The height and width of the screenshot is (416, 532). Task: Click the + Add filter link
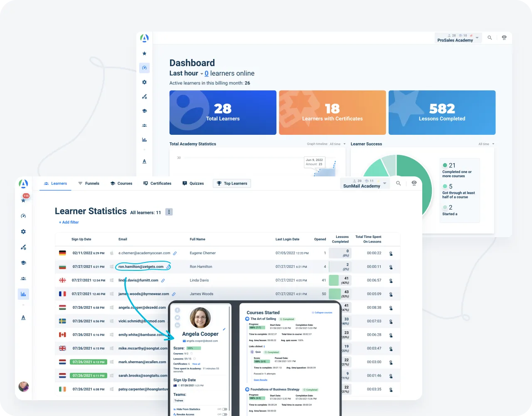[69, 222]
